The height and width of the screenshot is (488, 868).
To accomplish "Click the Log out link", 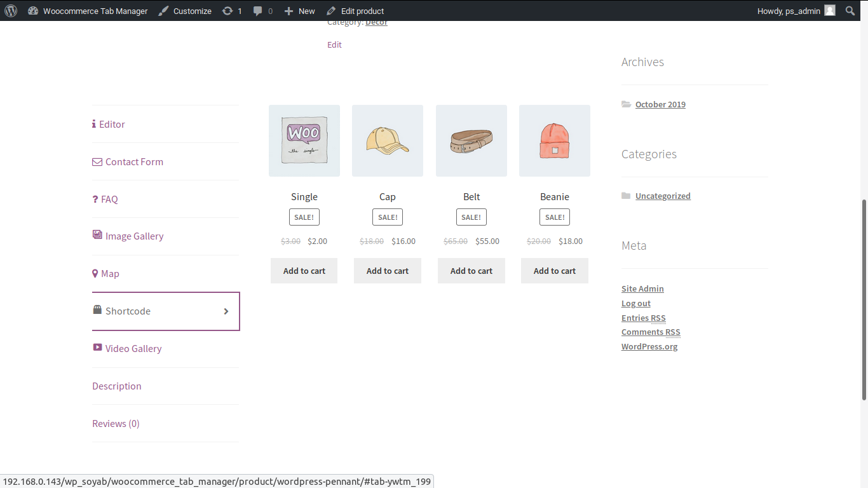I will (636, 303).
